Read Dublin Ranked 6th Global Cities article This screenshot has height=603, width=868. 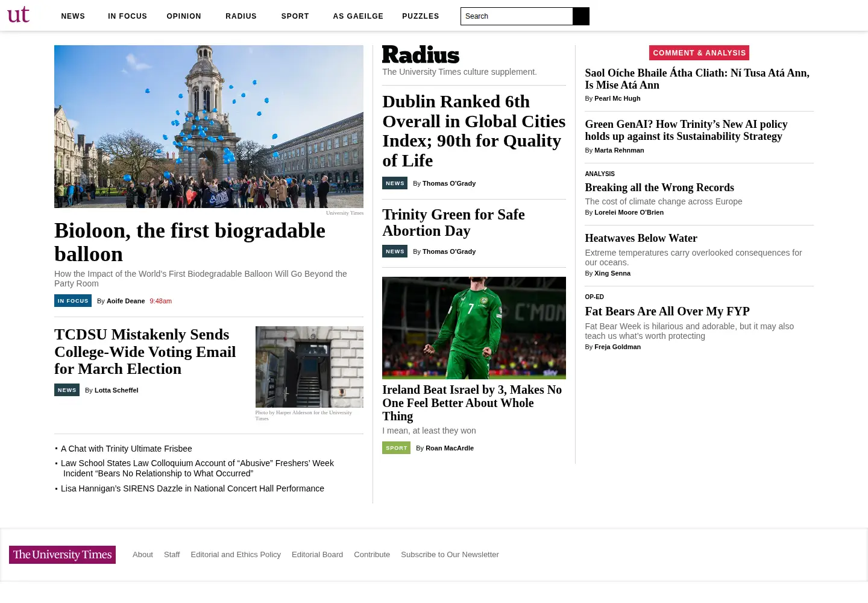tap(474, 131)
